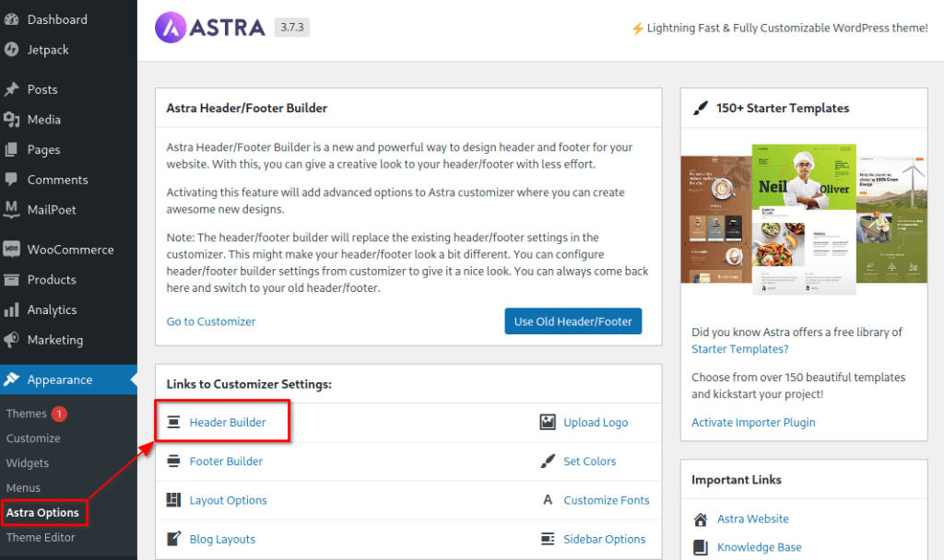Follow the Go to Customizer link
944x560 pixels.
211,321
